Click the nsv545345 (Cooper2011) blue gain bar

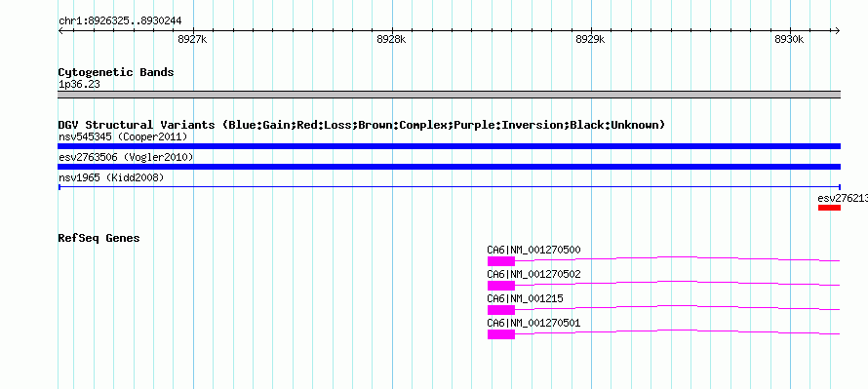(x=449, y=146)
